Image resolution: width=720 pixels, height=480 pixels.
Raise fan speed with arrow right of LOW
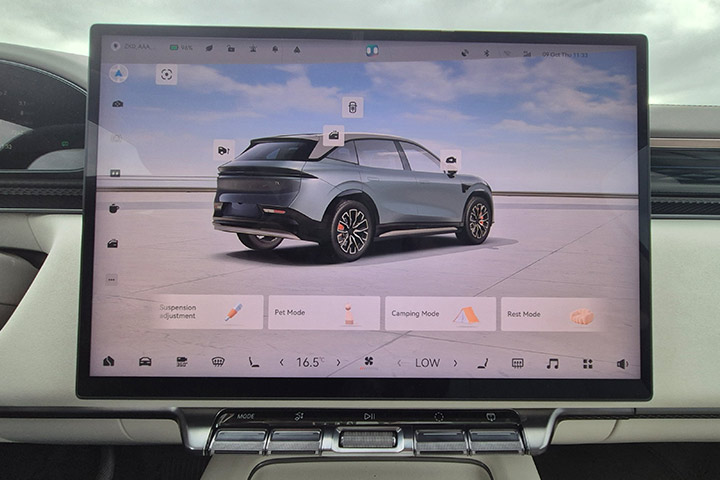(x=455, y=363)
